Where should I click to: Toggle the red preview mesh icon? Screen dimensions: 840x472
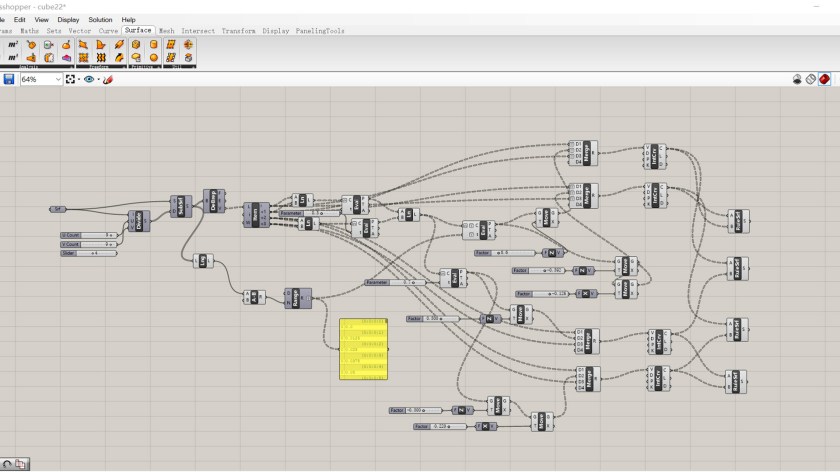825,79
